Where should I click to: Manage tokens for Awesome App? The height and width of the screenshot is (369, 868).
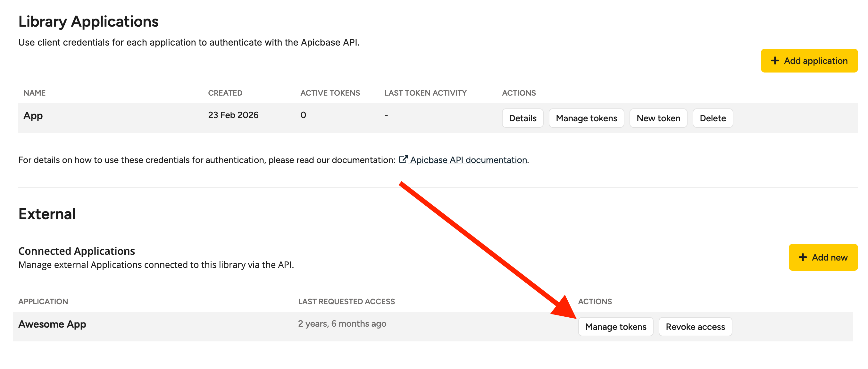(x=615, y=327)
